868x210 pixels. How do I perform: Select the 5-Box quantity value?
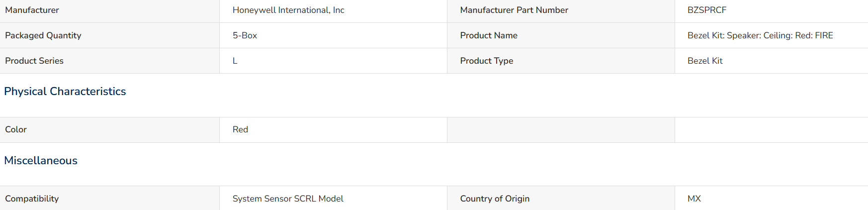pos(245,35)
